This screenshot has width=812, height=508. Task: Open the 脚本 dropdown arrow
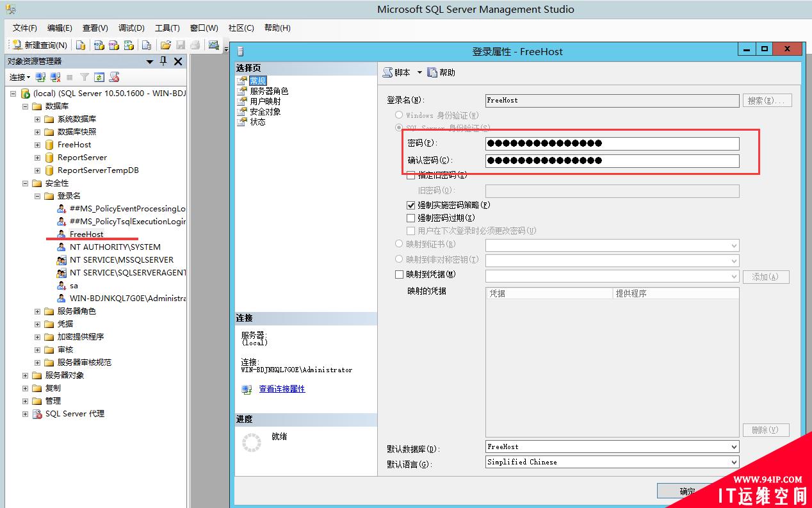pos(419,72)
